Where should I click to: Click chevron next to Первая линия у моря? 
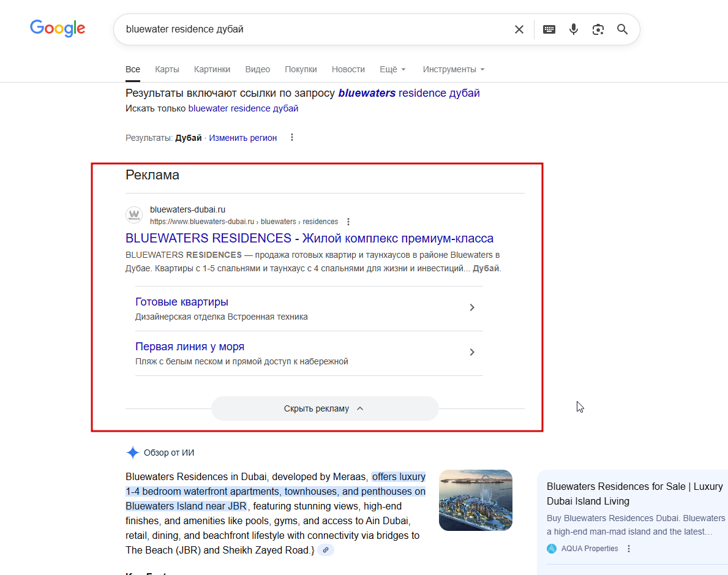(x=471, y=352)
